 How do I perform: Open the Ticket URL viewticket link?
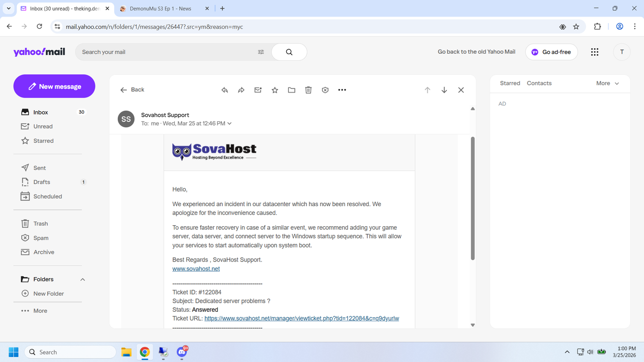coord(302,318)
